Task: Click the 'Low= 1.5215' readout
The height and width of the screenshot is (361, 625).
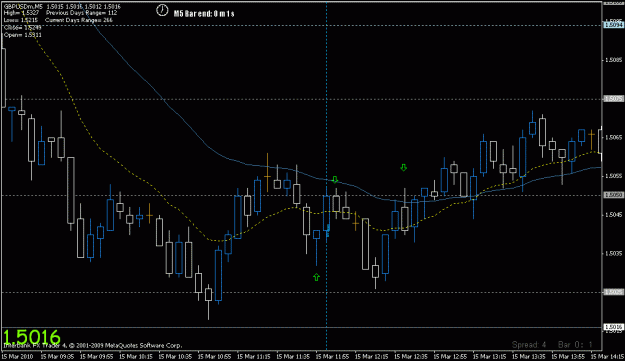Action: (21, 20)
